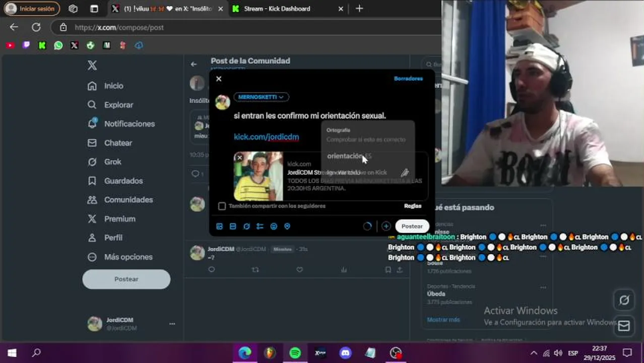
Task: Open the floating Grok button
Action: (624, 300)
